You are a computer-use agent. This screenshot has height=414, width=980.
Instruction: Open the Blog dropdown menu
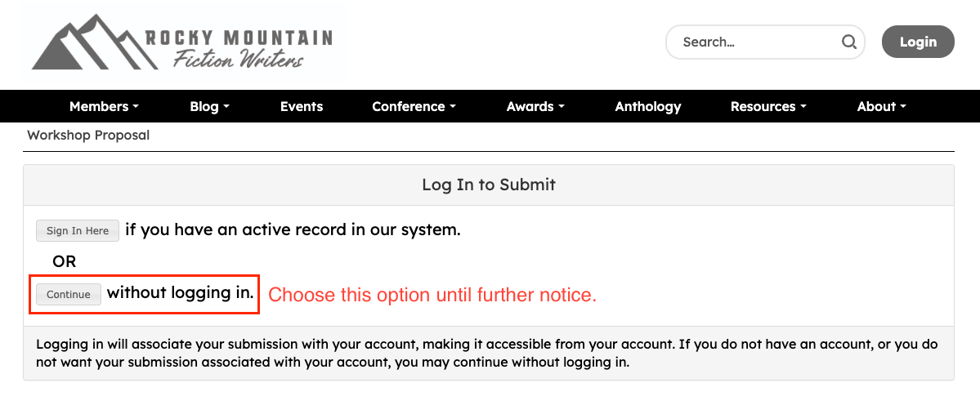click(x=209, y=106)
